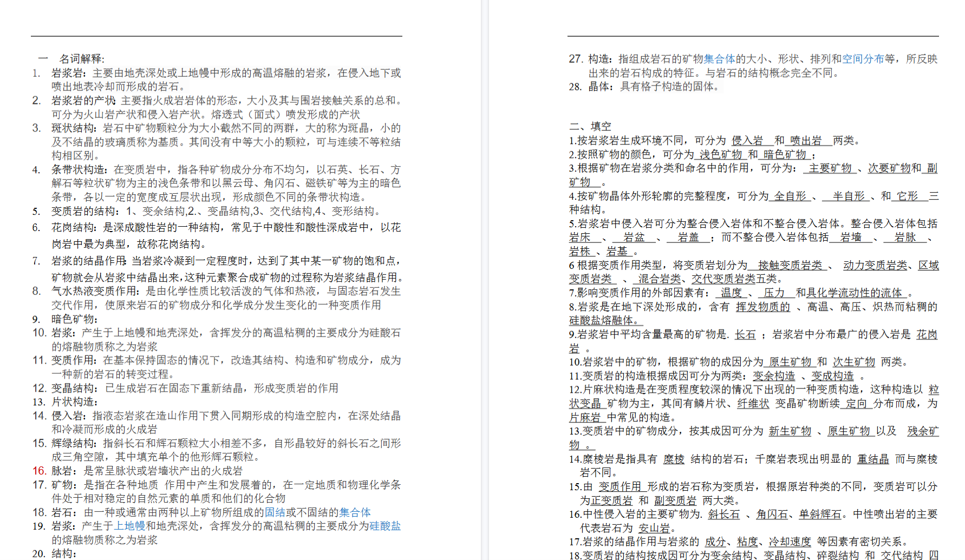Screen dimensions: 965x560
Task: Click the underlined '斜长石' answer in question 16
Action: click(x=723, y=514)
